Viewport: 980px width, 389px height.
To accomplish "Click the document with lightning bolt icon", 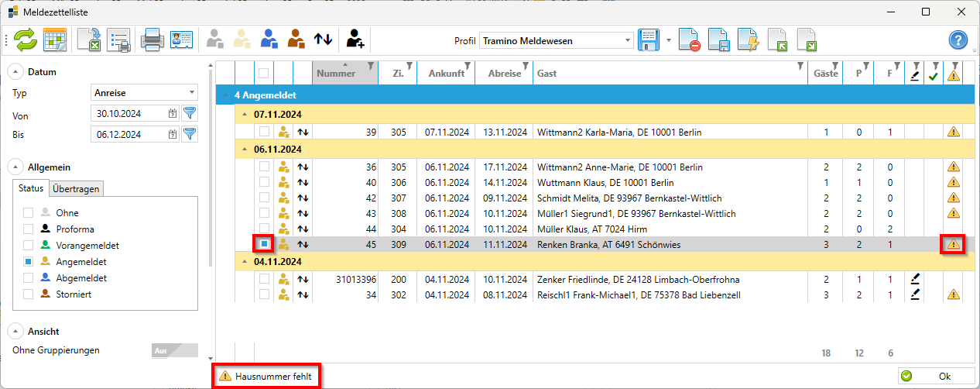I will (749, 40).
